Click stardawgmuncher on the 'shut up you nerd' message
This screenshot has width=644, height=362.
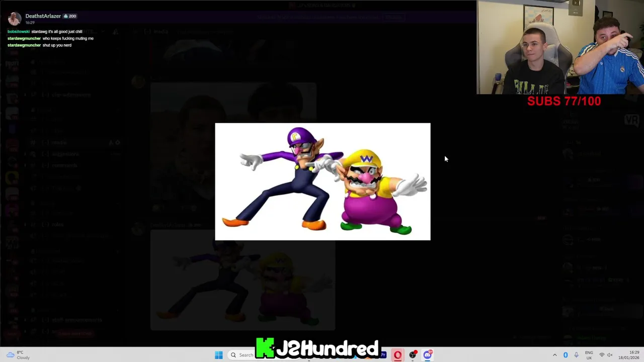(24, 45)
